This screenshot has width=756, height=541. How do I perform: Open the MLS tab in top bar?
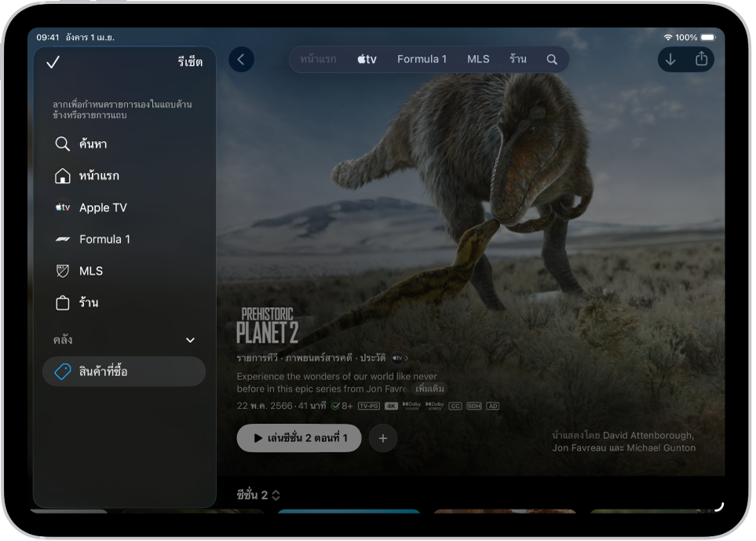coord(478,60)
